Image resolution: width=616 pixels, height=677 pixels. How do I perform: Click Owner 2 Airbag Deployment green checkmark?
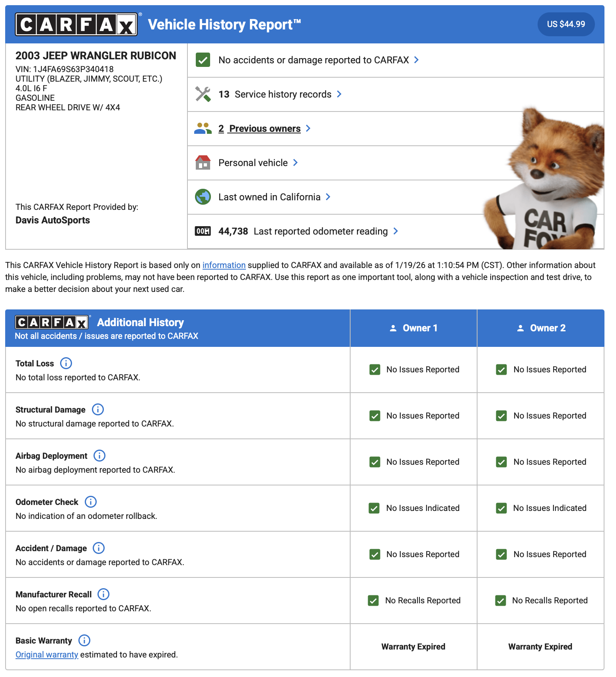click(501, 462)
